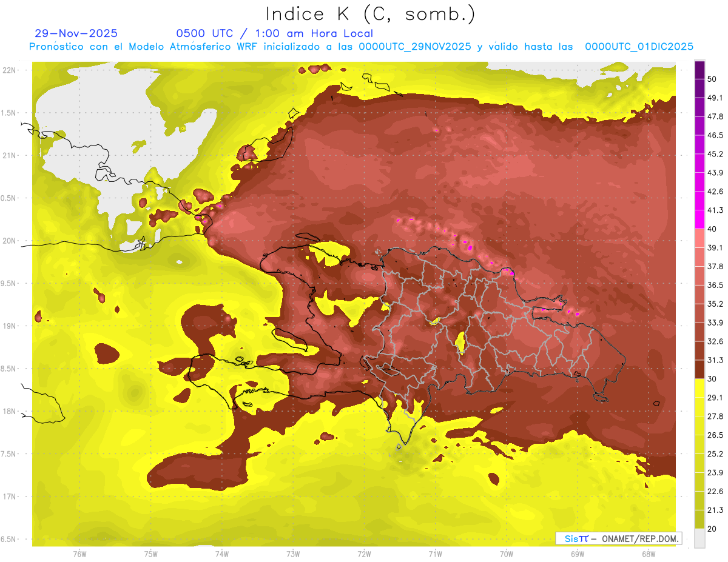Click the '76W' longitude label

(x=79, y=554)
